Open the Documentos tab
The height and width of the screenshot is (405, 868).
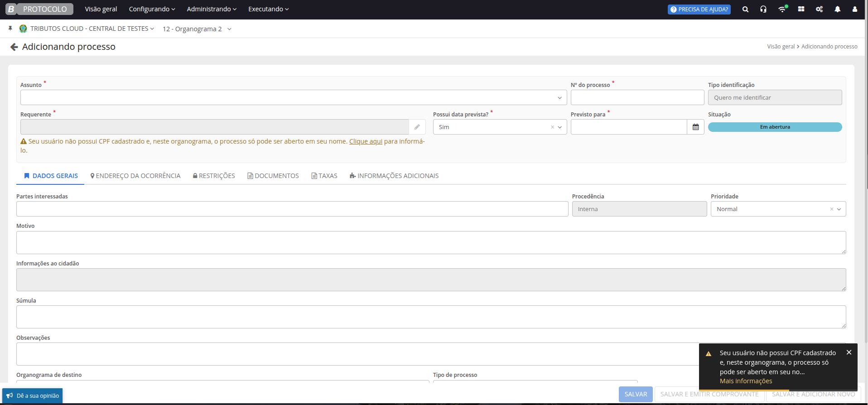273,176
